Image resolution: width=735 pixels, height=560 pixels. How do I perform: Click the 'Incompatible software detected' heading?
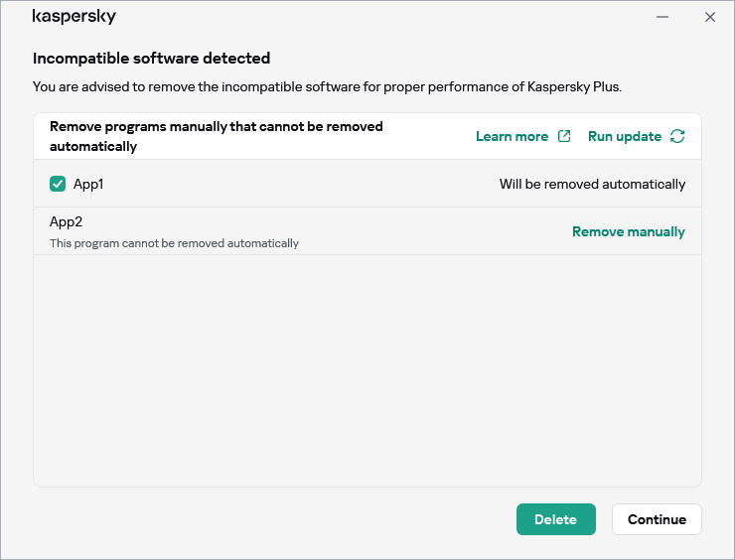point(151,59)
